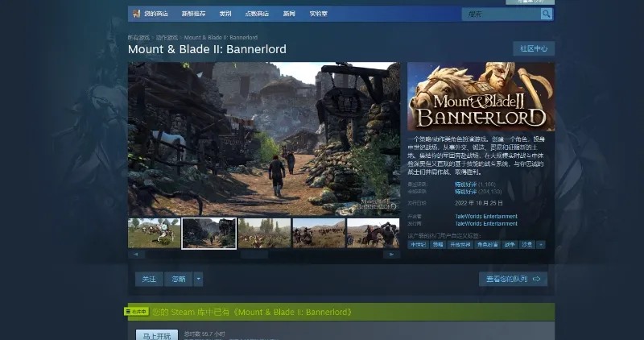Screen dimensions: 644x340
Task: Toggle the 关注 follow button
Action: click(149, 279)
